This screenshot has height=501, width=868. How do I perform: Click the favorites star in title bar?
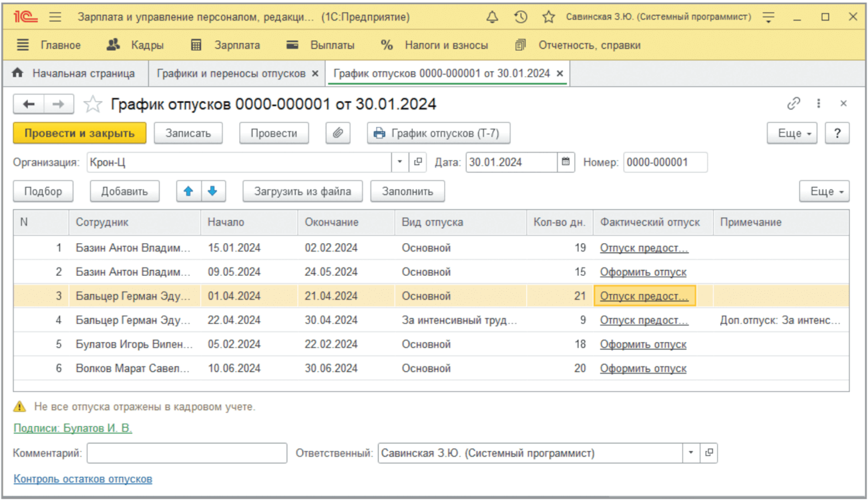click(x=548, y=17)
